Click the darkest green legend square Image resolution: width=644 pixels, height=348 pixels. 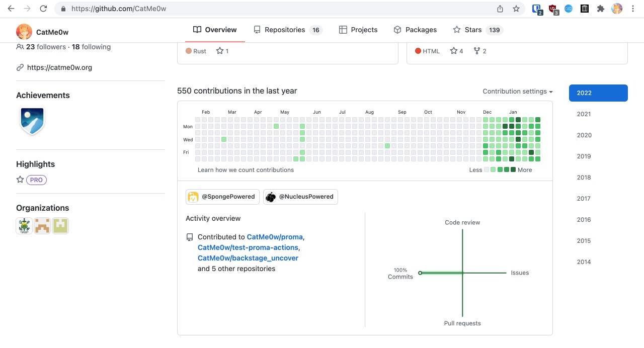(513, 170)
